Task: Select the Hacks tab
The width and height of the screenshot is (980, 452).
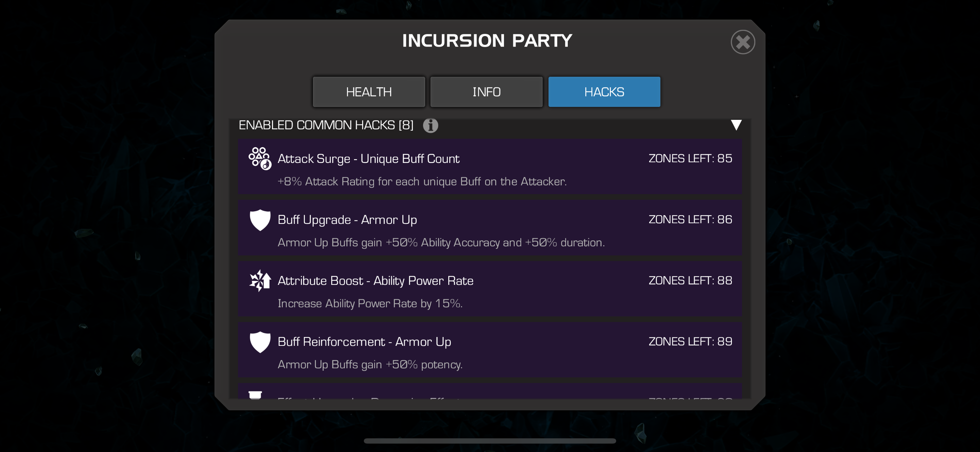Action: (604, 92)
